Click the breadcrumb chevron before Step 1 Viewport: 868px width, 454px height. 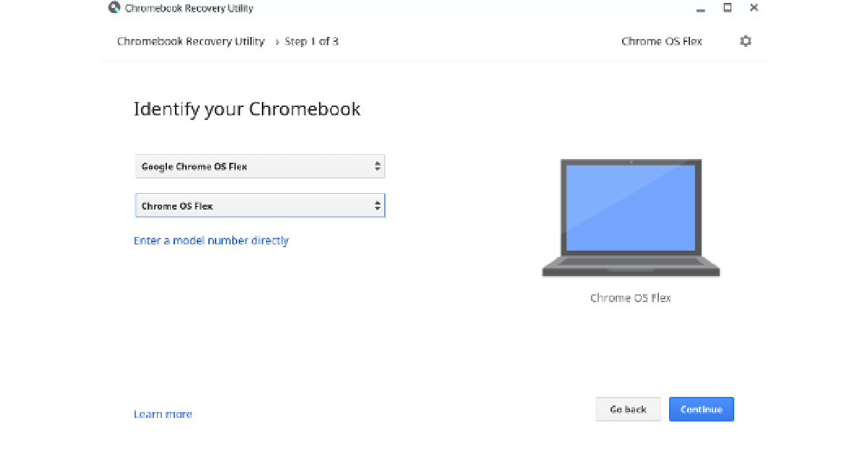point(276,42)
